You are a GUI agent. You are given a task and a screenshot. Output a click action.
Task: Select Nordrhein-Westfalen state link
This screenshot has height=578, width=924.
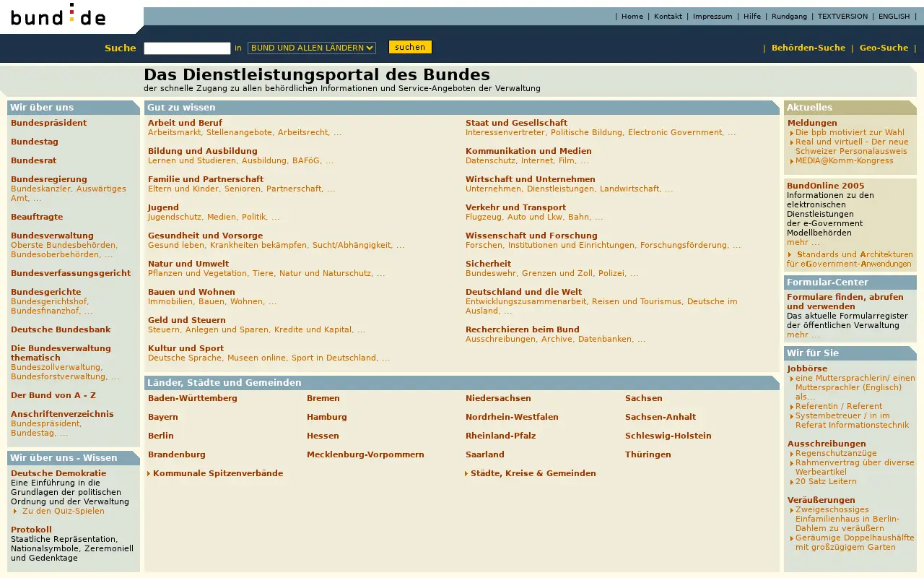(x=512, y=418)
